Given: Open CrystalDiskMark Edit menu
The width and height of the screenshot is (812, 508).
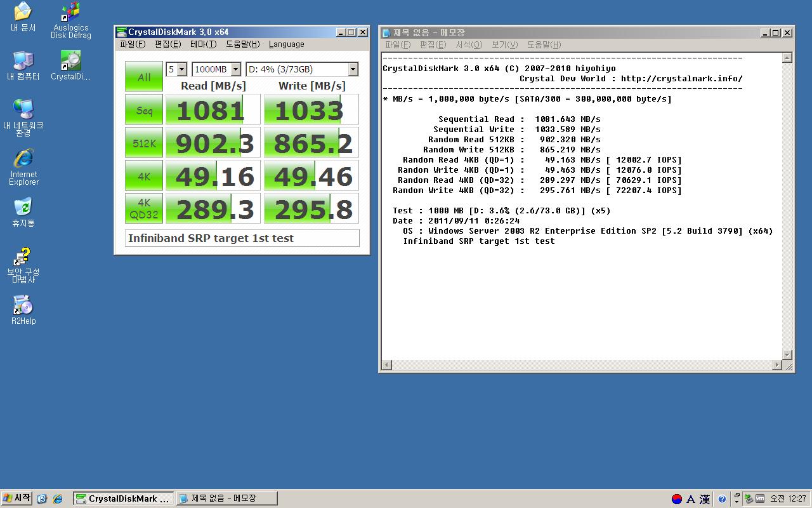Looking at the screenshot, I should pyautogui.click(x=167, y=44).
